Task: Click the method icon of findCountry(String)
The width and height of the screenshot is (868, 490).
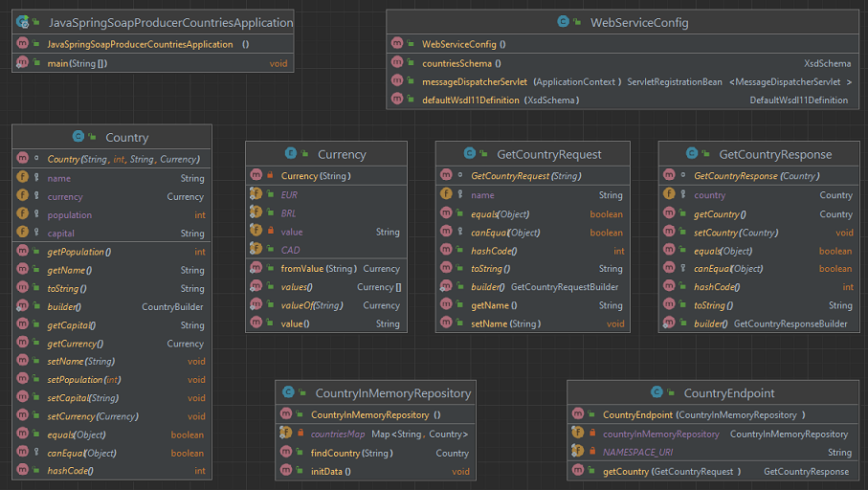Action: 285,452
